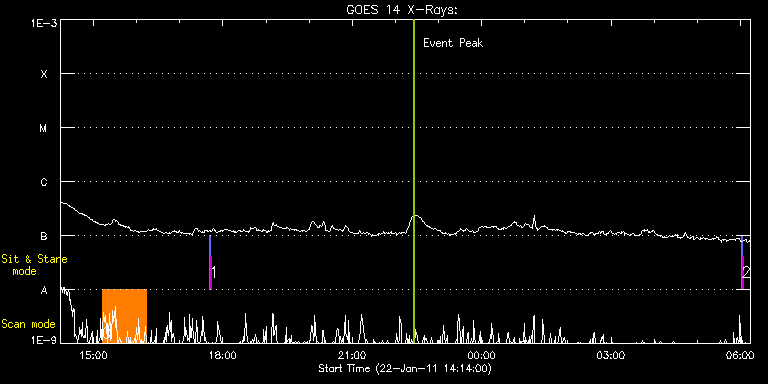Image resolution: width=768 pixels, height=384 pixels.
Task: Click the C class axis label
Action: point(44,182)
